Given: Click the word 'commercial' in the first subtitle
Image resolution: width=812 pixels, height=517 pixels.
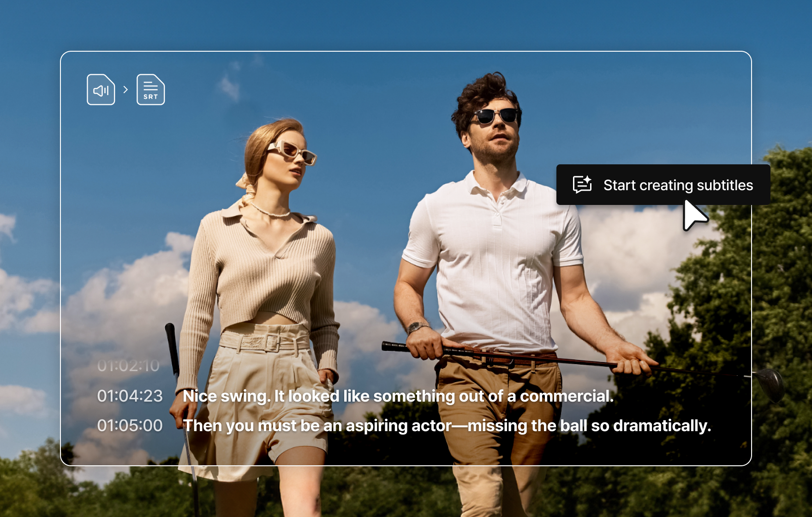Looking at the screenshot, I should [x=566, y=396].
